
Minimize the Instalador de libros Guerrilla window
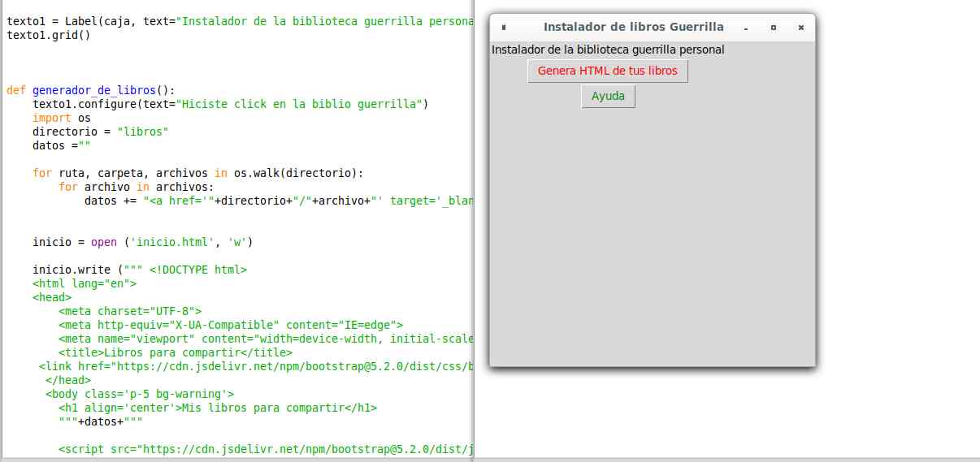[746, 28]
